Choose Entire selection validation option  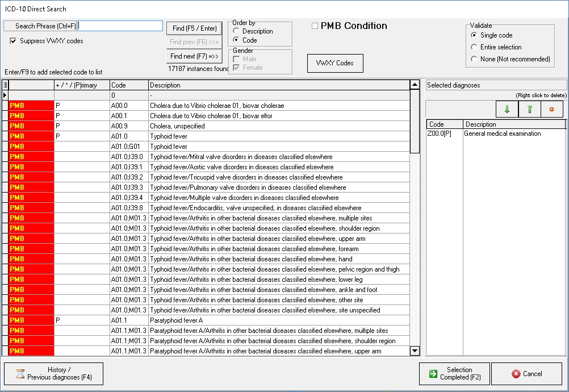(474, 47)
